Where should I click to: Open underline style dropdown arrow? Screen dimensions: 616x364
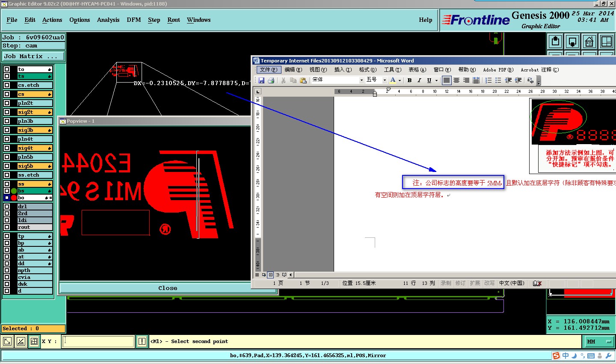[x=436, y=80]
